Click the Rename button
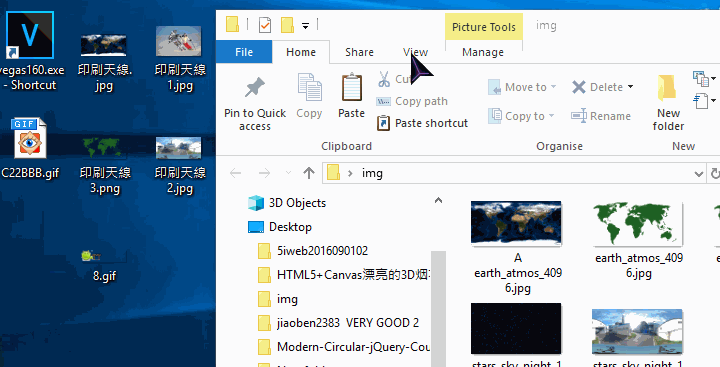 point(601,116)
